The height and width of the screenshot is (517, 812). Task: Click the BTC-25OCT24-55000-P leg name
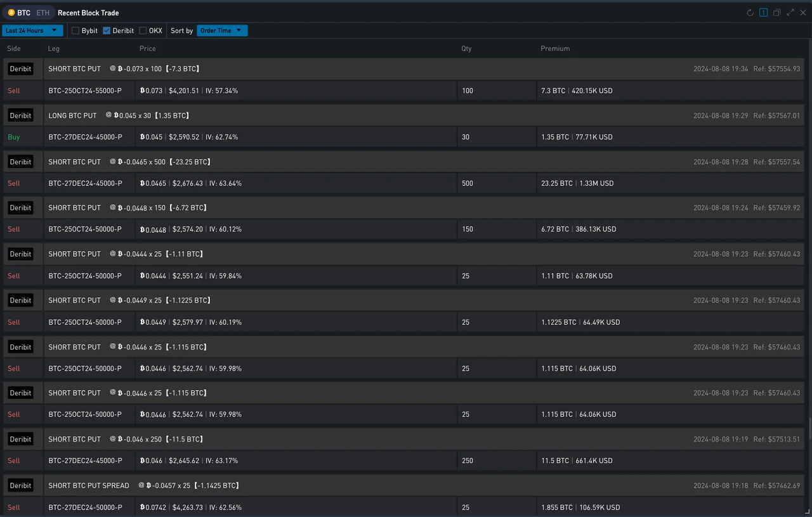(x=85, y=91)
